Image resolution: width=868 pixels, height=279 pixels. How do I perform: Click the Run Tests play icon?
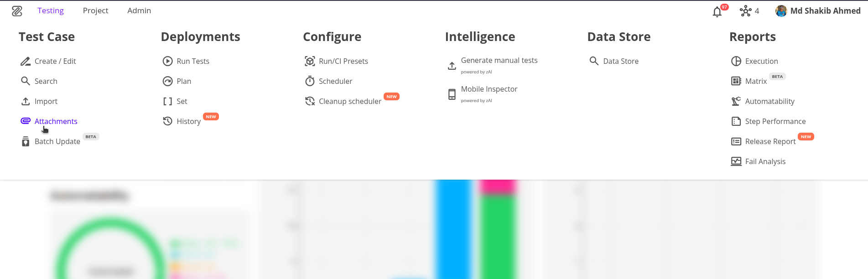(167, 61)
